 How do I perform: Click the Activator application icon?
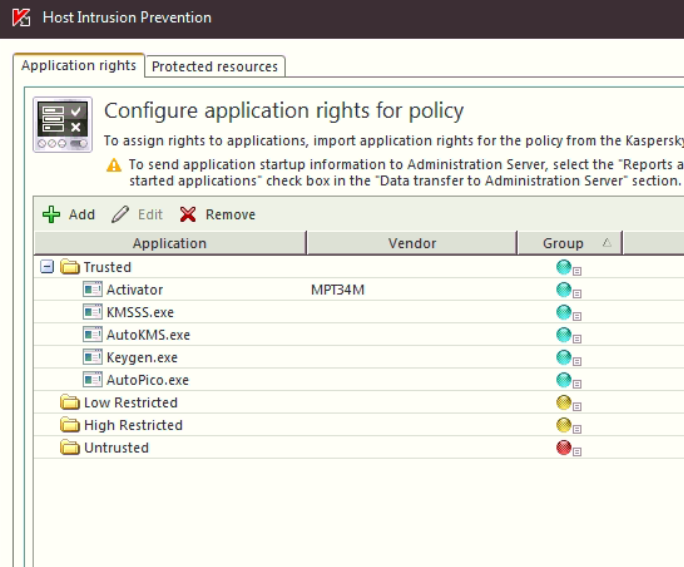(93, 290)
